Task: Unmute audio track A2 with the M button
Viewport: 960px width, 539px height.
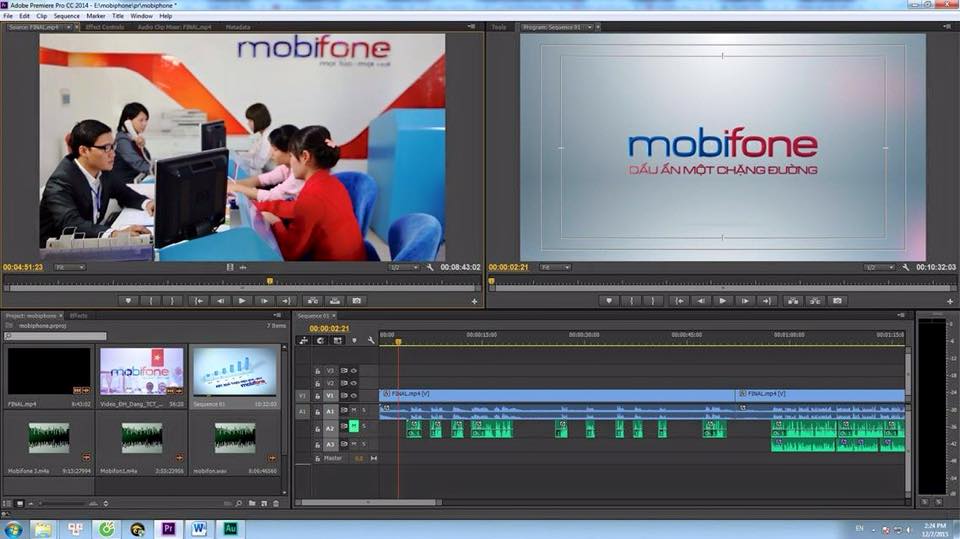Action: pos(353,426)
